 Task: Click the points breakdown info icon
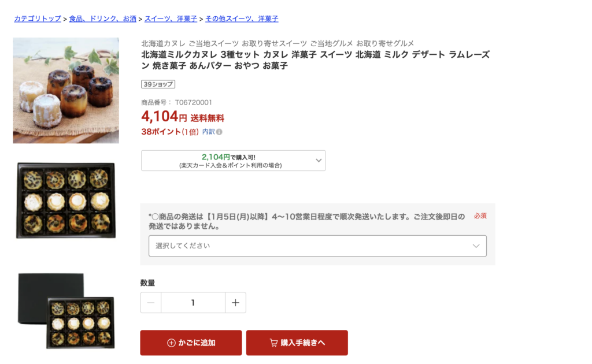coord(220,132)
